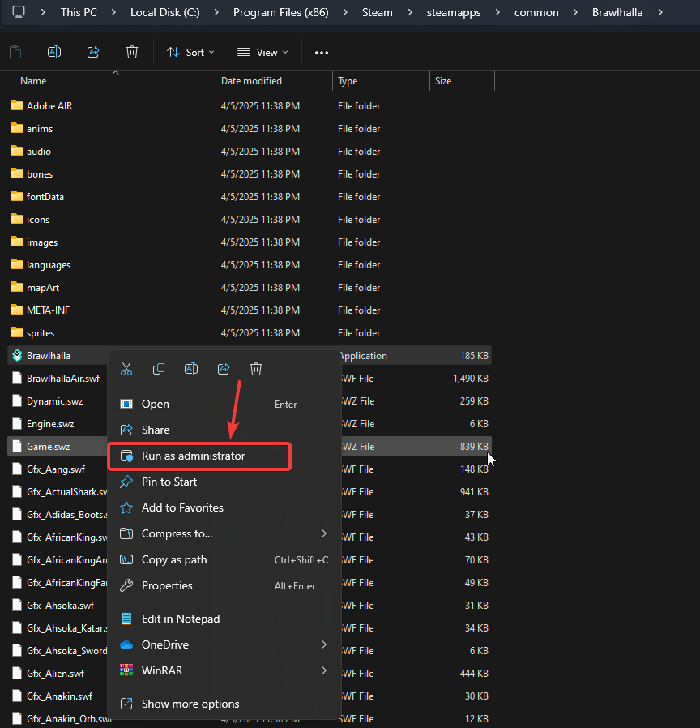700x728 pixels.
Task: Click the Delete trash icon on the toolbar
Action: 131,51
